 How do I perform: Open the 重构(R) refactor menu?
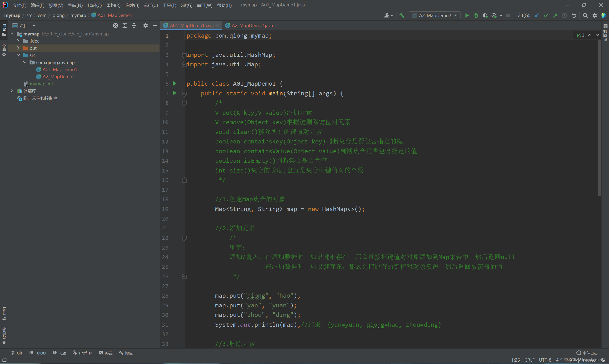113,5
